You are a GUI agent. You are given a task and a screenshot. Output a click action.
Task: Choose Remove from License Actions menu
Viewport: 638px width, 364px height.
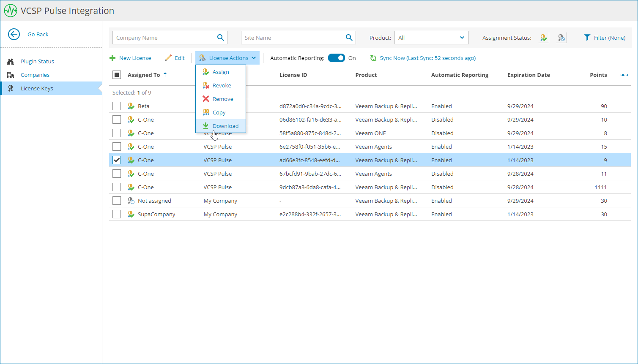tap(221, 99)
